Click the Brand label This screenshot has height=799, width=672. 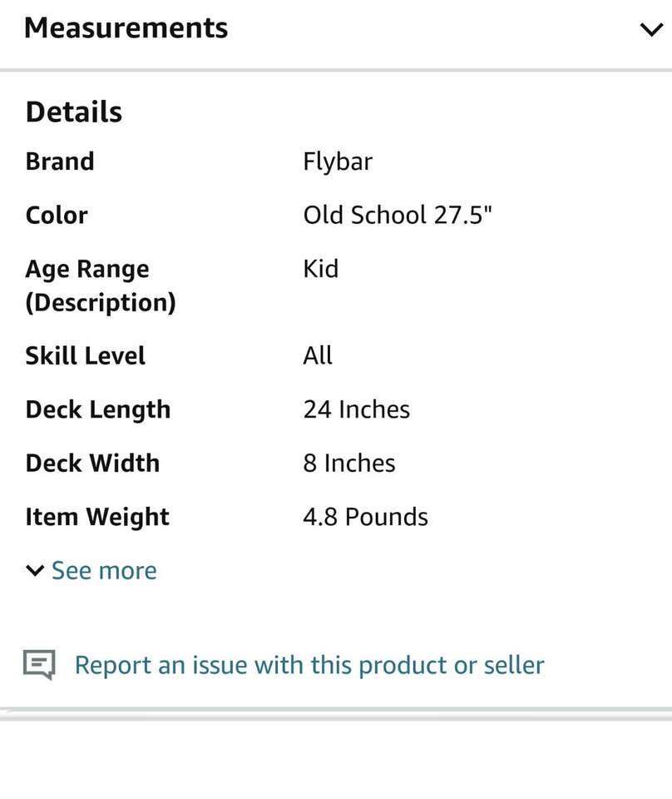click(x=60, y=161)
